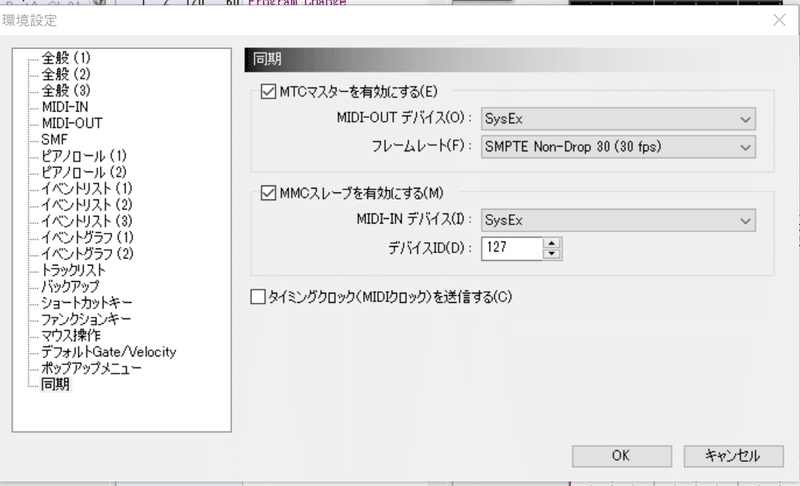Screen dimensions: 800x486
Task: Click キャンセル button
Action: tap(733, 456)
